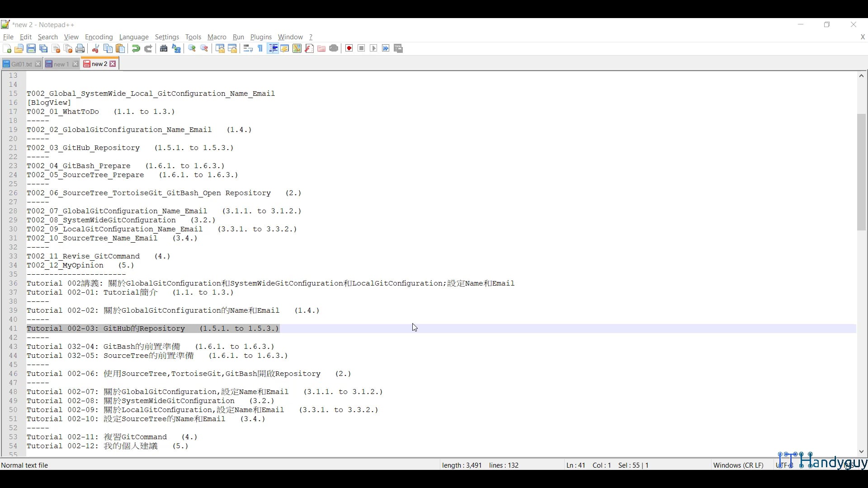
Task: Click the Windows (CR LF) status indicator
Action: (x=739, y=465)
